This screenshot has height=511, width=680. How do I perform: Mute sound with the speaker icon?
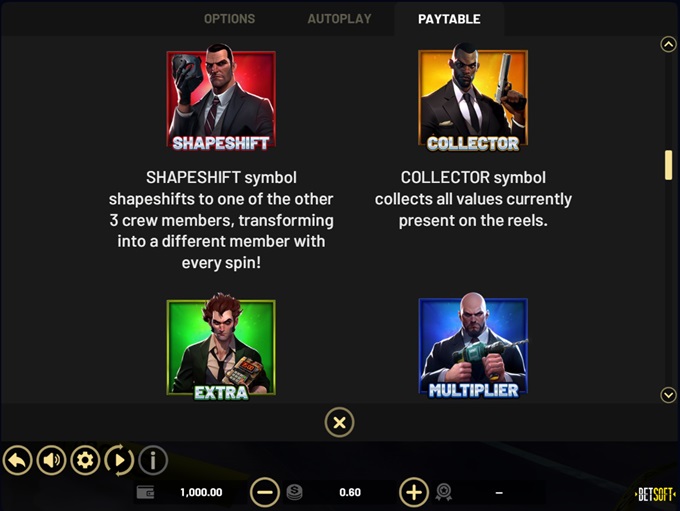tap(51, 460)
